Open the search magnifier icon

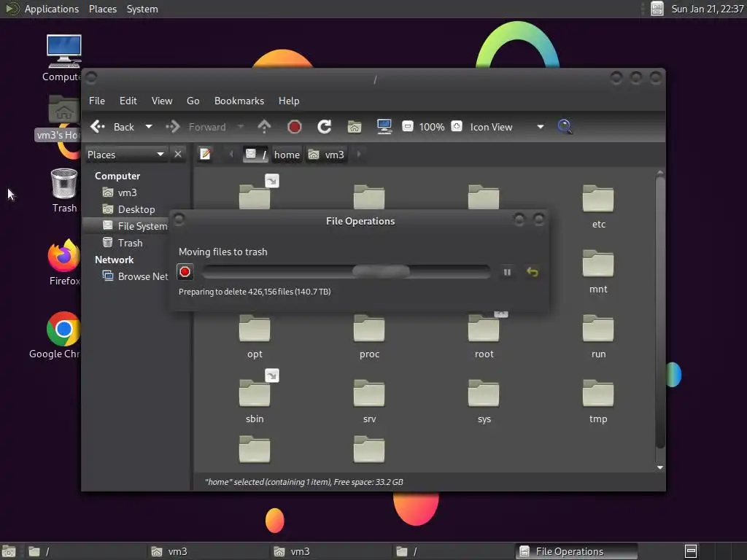[565, 127]
